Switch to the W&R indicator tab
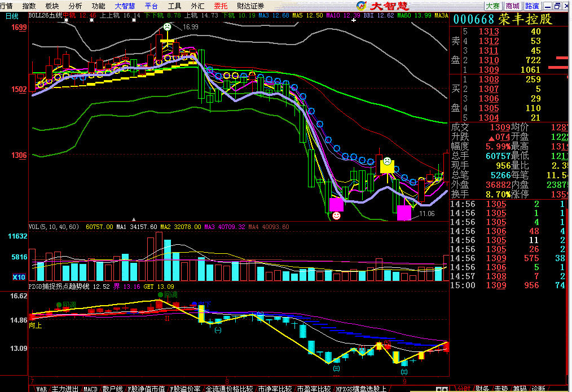This screenshot has width=572, height=392. coord(41,389)
